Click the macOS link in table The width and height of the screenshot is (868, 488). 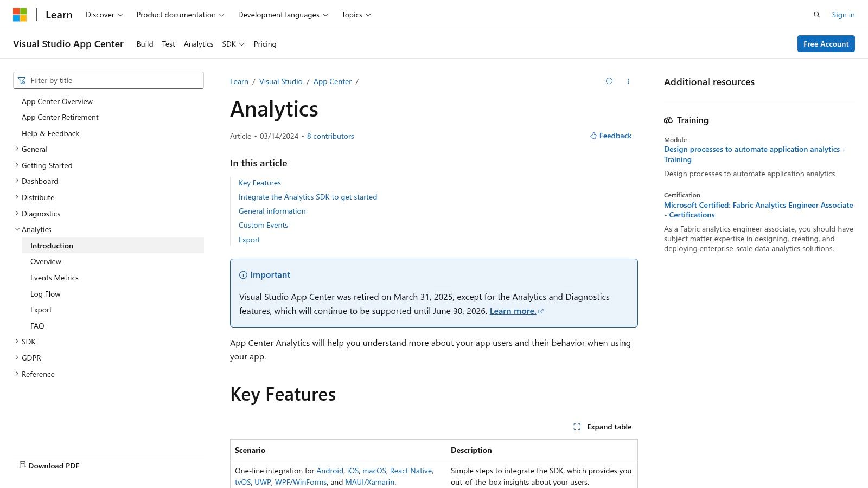point(374,471)
